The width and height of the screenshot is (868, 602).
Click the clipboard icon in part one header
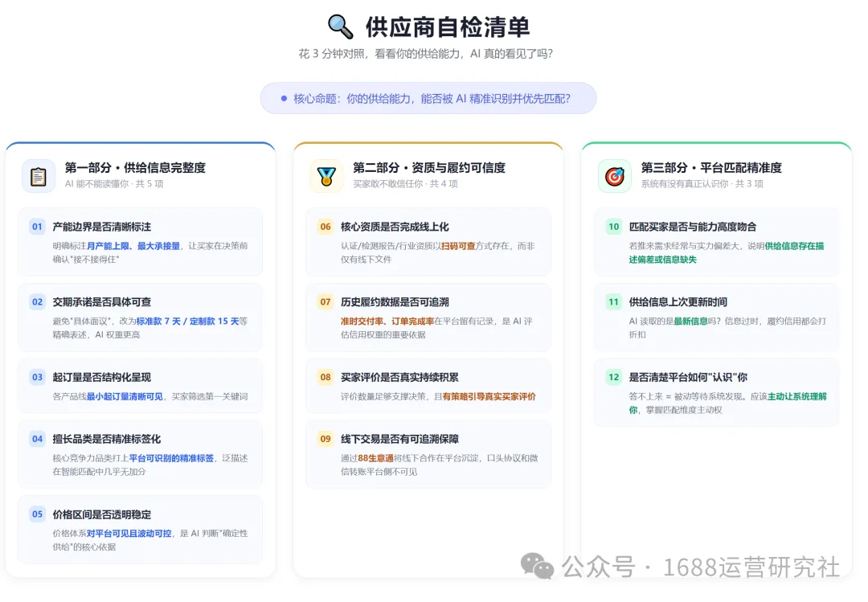pos(39,176)
